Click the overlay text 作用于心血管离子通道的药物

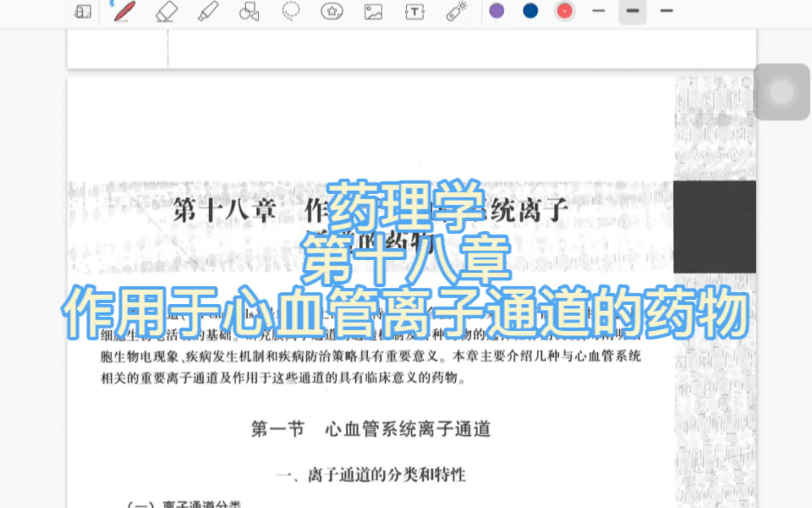pos(405,313)
